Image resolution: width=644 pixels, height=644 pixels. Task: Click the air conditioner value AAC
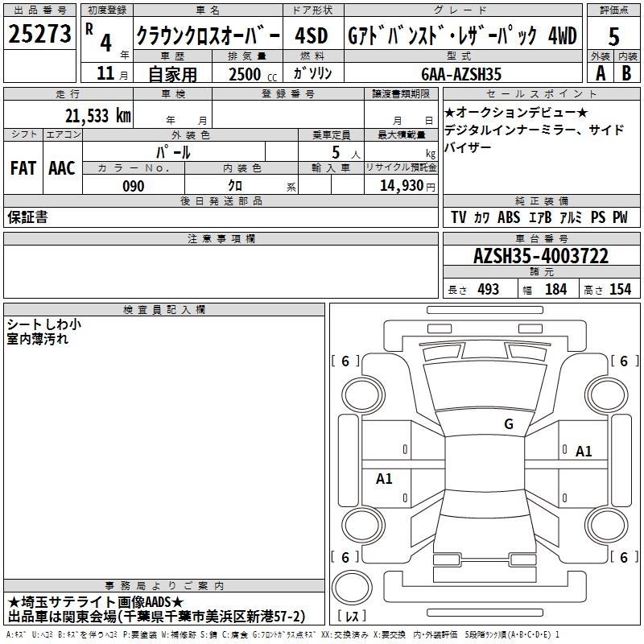[x=62, y=167]
